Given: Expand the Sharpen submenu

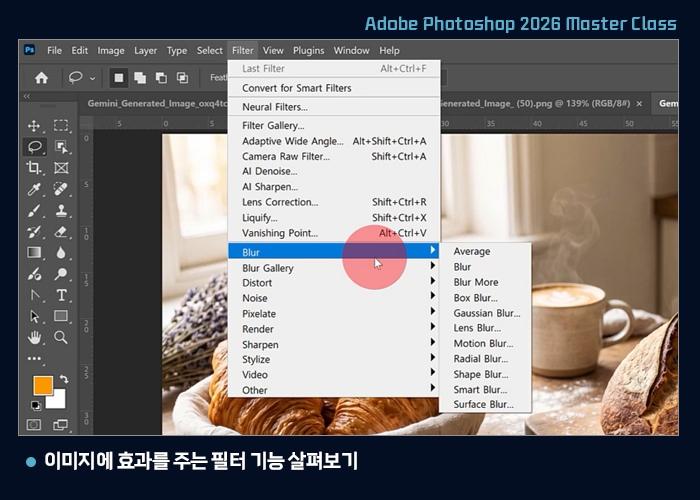Looking at the screenshot, I should [333, 345].
